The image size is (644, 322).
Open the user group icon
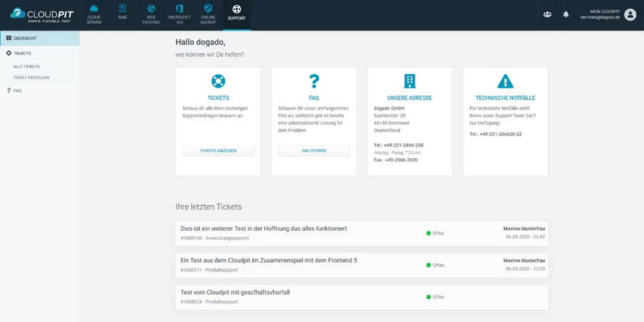click(x=547, y=14)
